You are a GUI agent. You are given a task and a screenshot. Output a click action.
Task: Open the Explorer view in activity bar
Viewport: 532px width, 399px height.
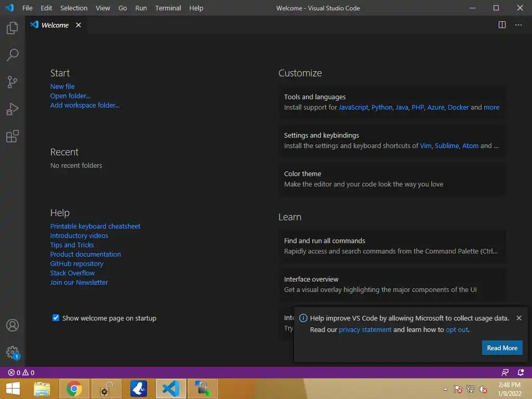(12, 28)
